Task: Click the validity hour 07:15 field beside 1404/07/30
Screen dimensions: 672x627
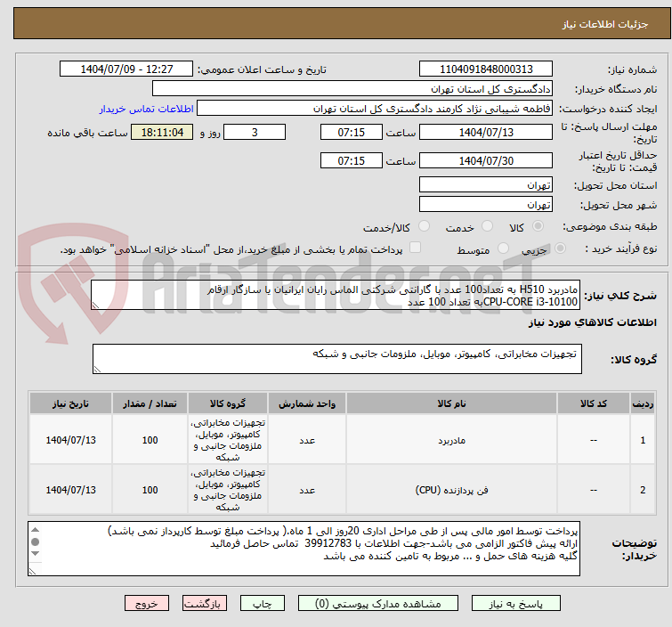Action: (x=351, y=161)
